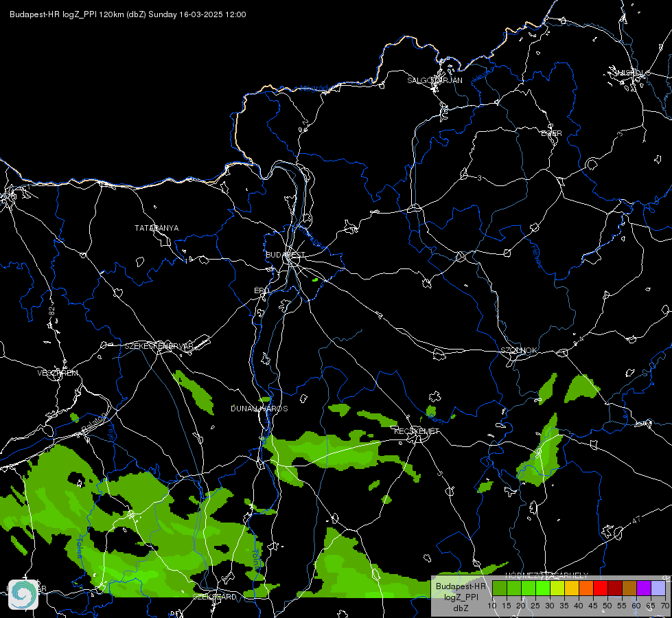
Task: Select the dark green 10-15 dBZ swatch
Action: pyautogui.click(x=499, y=588)
